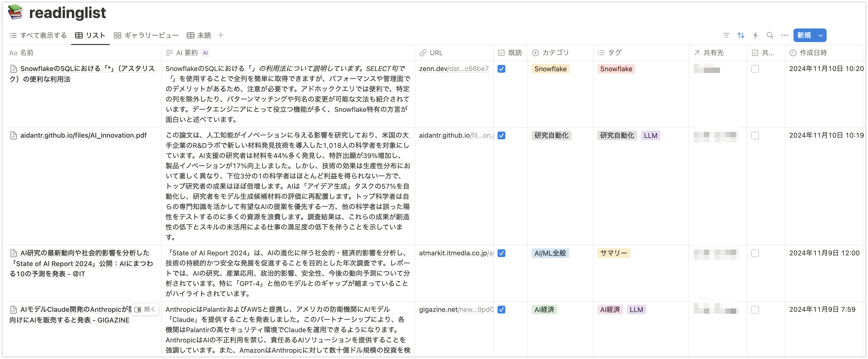The width and height of the screenshot is (868, 359).
Task: Open atmarkit.itmedia.co.jp URL link
Action: click(456, 253)
